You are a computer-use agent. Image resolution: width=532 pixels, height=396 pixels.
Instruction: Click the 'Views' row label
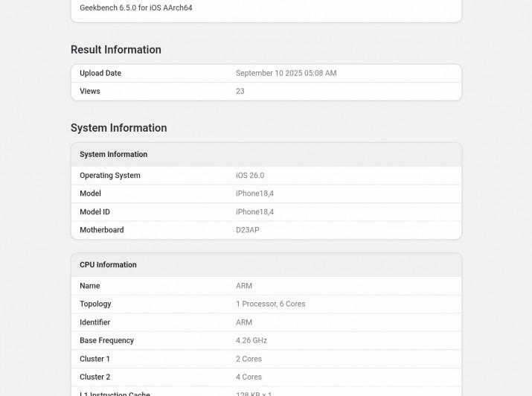click(x=90, y=91)
